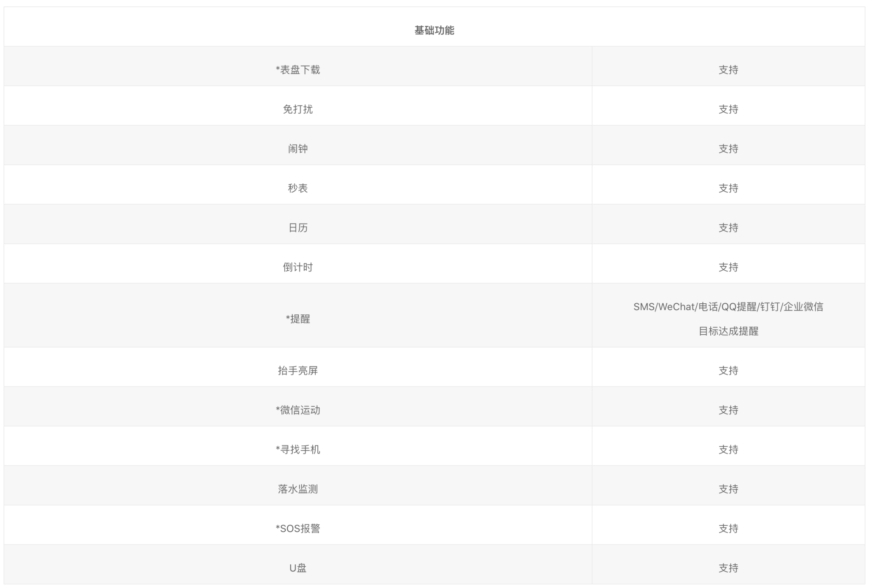Select the 目标达成提醒 text line

coord(728,331)
